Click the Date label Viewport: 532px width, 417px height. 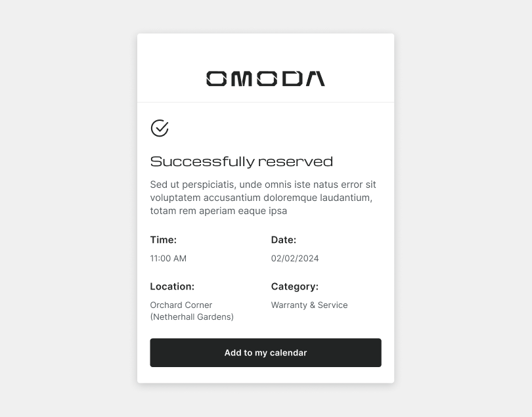(283, 240)
